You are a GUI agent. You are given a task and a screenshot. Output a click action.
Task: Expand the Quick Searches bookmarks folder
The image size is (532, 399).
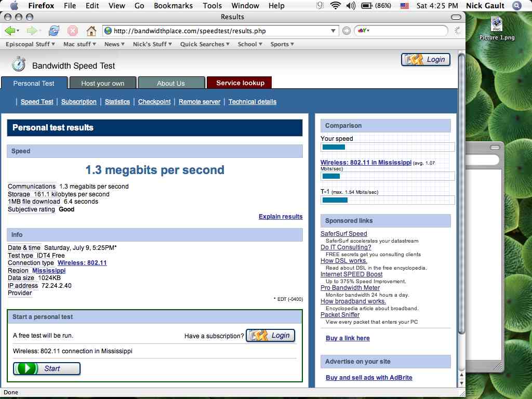coord(205,44)
